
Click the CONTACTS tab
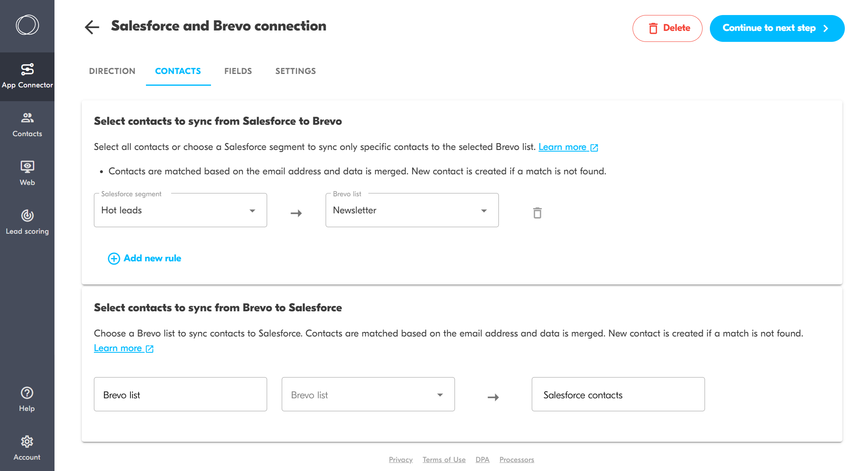point(178,72)
